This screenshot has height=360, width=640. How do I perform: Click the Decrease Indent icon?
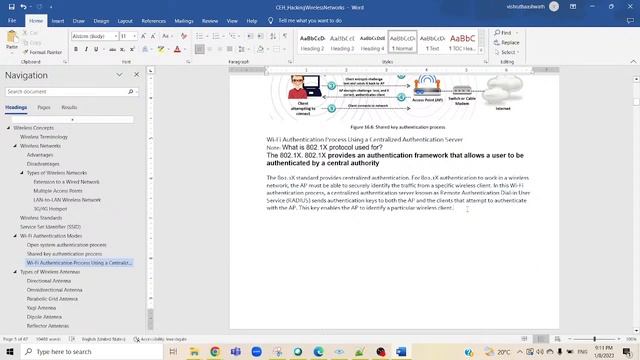(251, 36)
